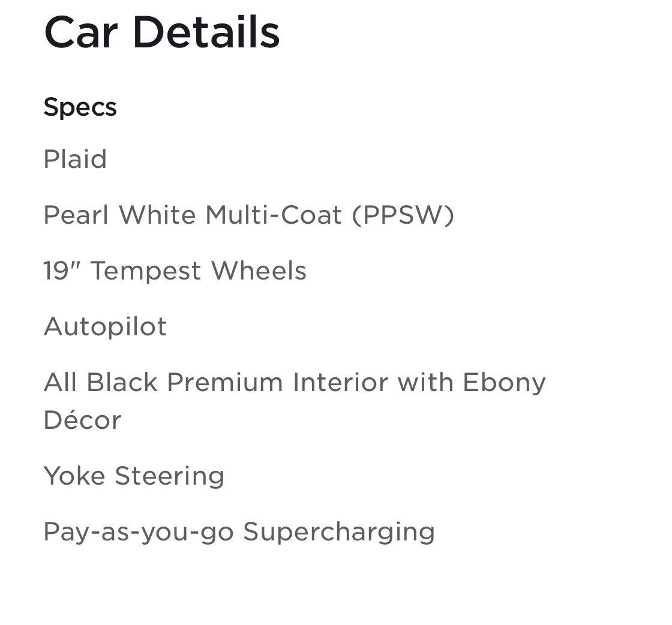Select the word "Tempest"
672x625 pixels.
click(x=146, y=271)
